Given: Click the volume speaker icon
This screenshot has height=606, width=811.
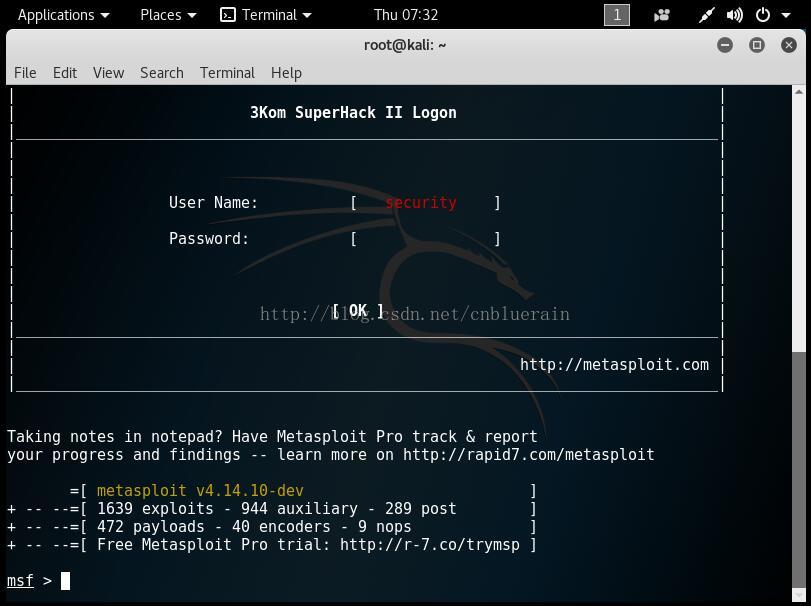Looking at the screenshot, I should (x=734, y=16).
